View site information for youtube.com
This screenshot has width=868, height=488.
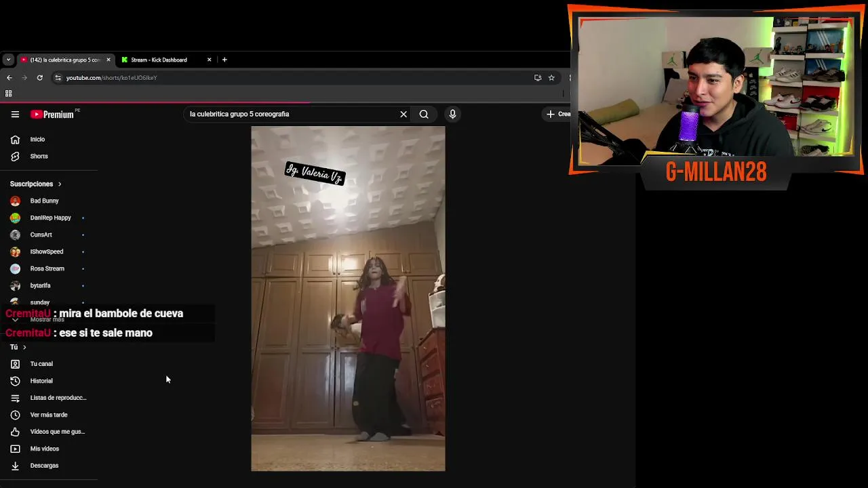[58, 78]
